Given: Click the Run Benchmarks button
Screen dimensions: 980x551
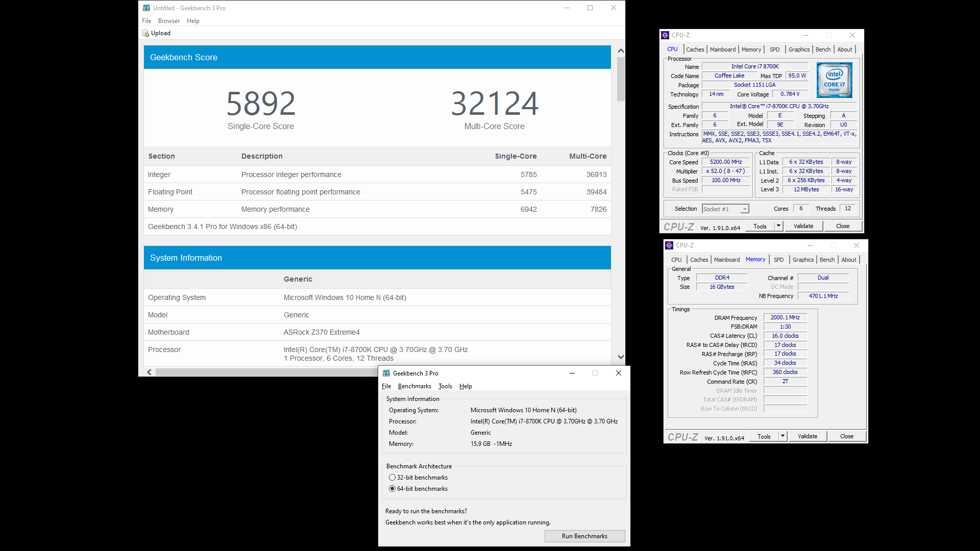Looking at the screenshot, I should point(584,536).
